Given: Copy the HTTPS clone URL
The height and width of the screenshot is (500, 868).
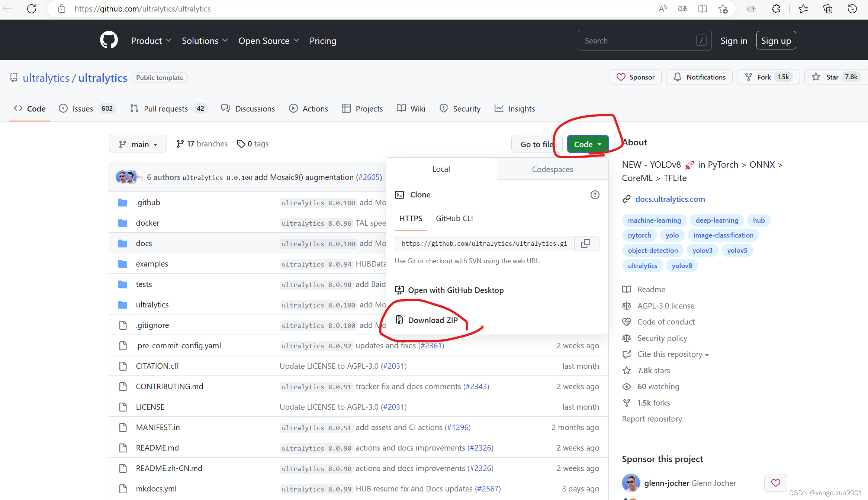Looking at the screenshot, I should pos(586,243).
